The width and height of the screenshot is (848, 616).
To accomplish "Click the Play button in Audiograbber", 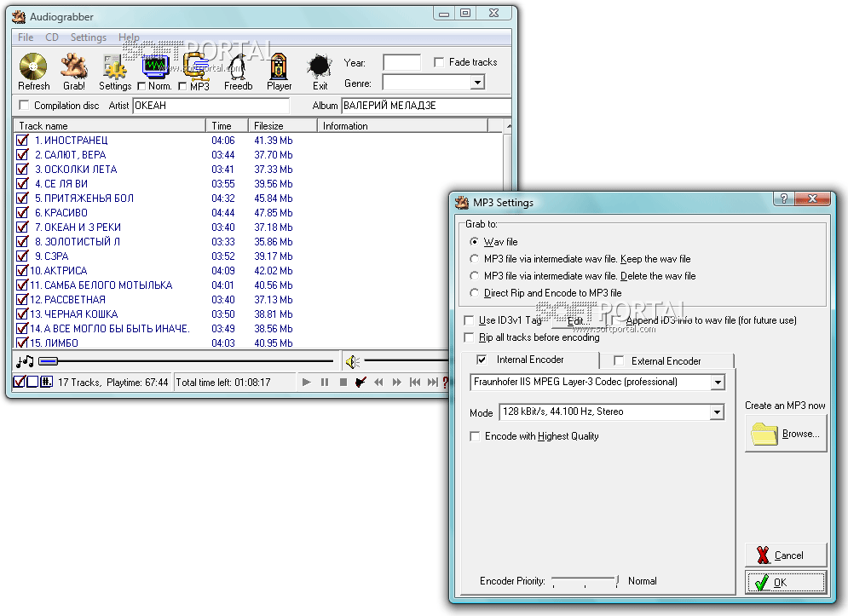I will [307, 383].
